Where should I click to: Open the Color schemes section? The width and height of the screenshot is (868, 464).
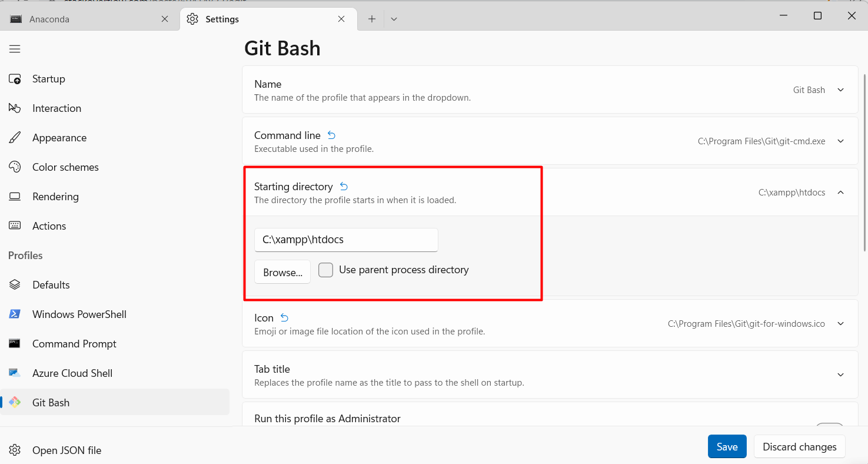[65, 167]
